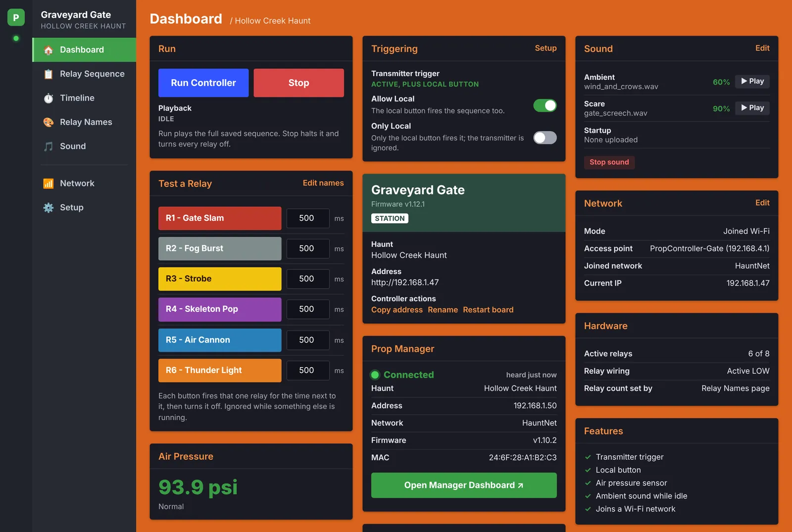Click the Ambient 60% volume value
792x532 pixels.
click(721, 82)
